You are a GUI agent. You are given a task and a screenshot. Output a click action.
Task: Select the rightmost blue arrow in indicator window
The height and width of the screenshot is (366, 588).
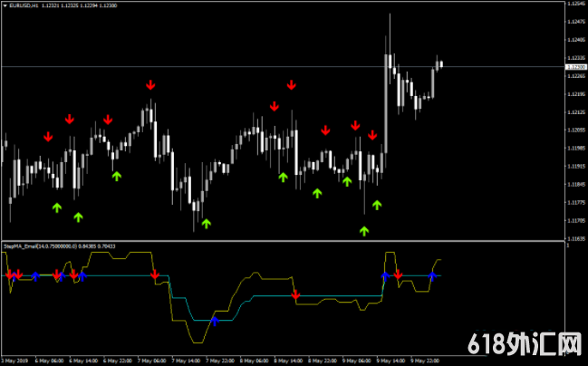click(432, 275)
